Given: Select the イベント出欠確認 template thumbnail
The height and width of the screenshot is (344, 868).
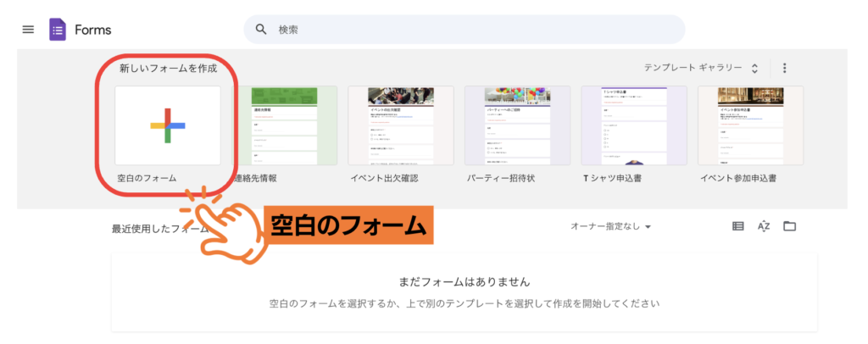Looking at the screenshot, I should click(400, 125).
